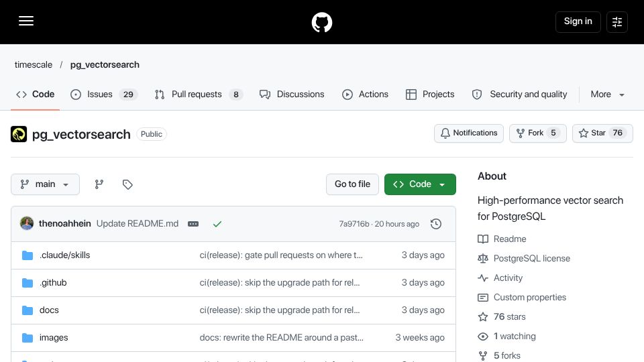
Task: Go to the GitHub homepage logo
Action: click(321, 22)
